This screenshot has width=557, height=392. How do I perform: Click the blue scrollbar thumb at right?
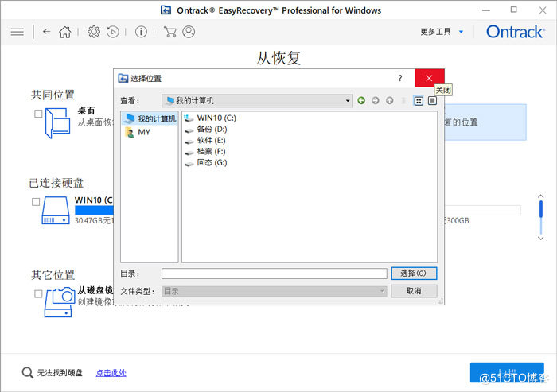(x=540, y=209)
